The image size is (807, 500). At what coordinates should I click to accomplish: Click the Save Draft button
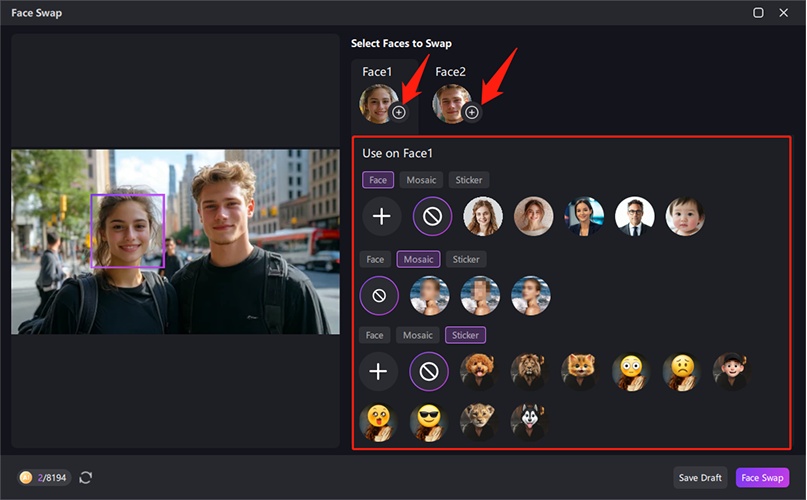tap(700, 478)
